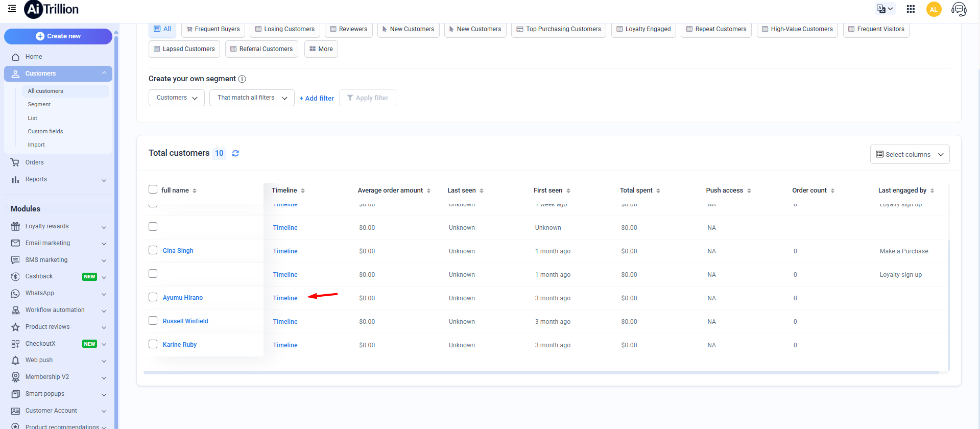Check the Karine Ruby row checkbox

(x=153, y=344)
